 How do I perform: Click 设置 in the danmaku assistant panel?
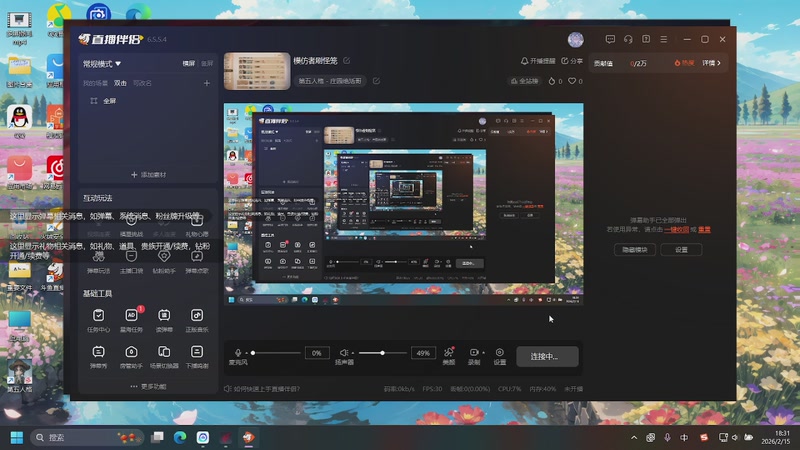[x=681, y=249]
